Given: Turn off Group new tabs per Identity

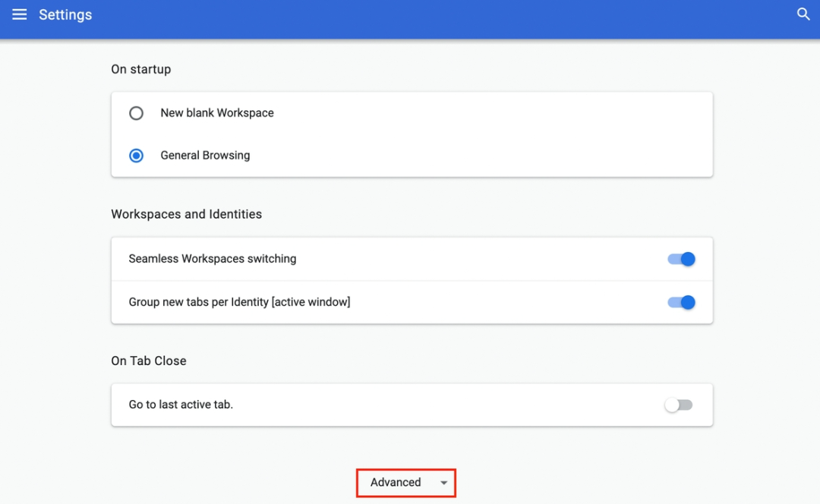Looking at the screenshot, I should [681, 302].
